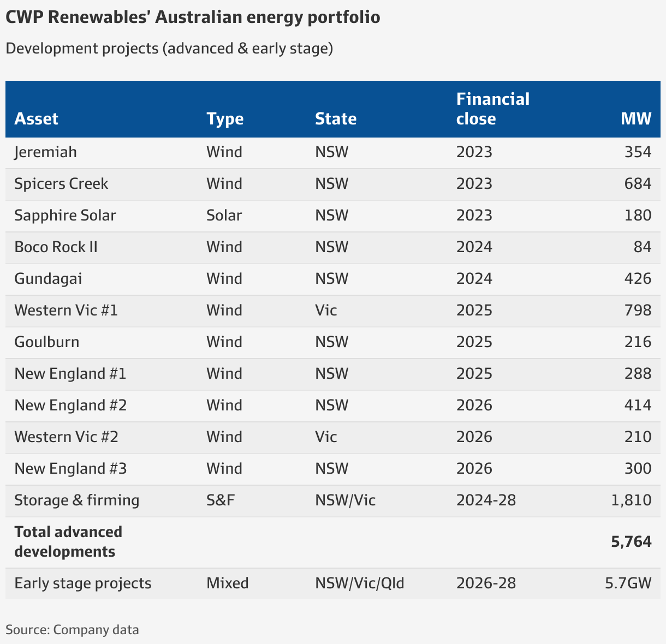Click the 'Vic' state cell for Western Vic #2
The width and height of the screenshot is (666, 644).
(x=326, y=437)
